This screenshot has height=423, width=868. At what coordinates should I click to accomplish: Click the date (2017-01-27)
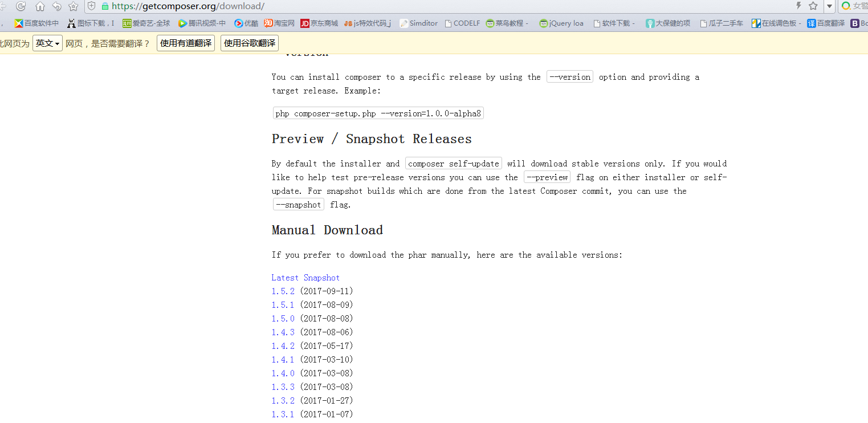[x=327, y=401]
